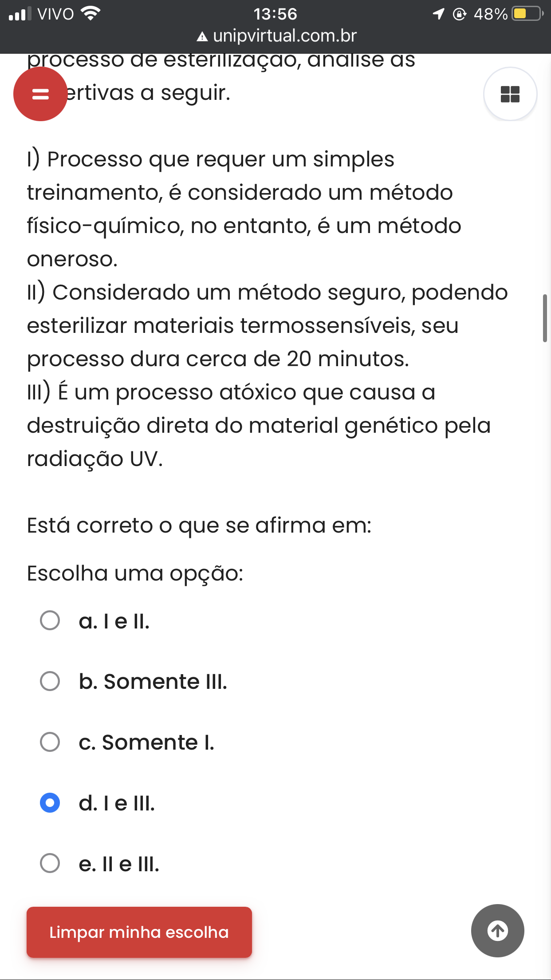This screenshot has width=551, height=980.
Task: Select option a. I e II.
Action: pos(94,621)
